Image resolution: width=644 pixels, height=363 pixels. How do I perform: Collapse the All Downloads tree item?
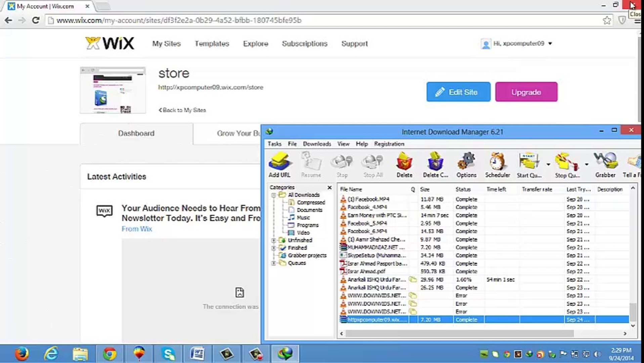[273, 195]
